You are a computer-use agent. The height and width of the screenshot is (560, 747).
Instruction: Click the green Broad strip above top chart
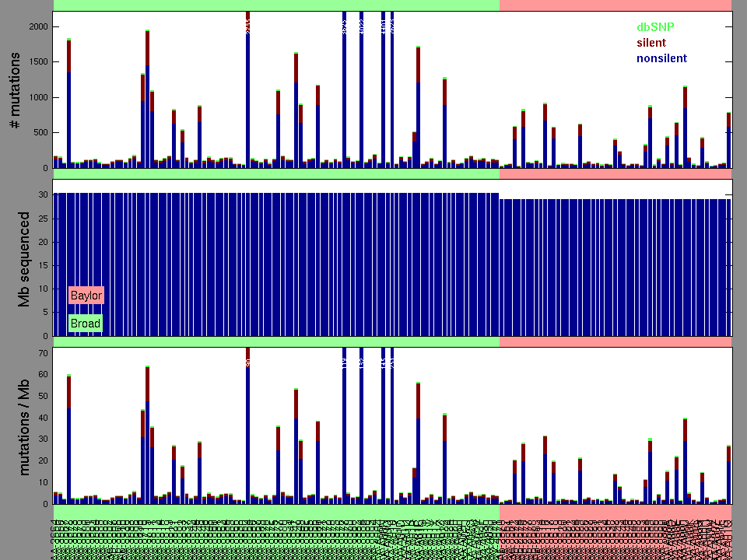coord(276,5)
